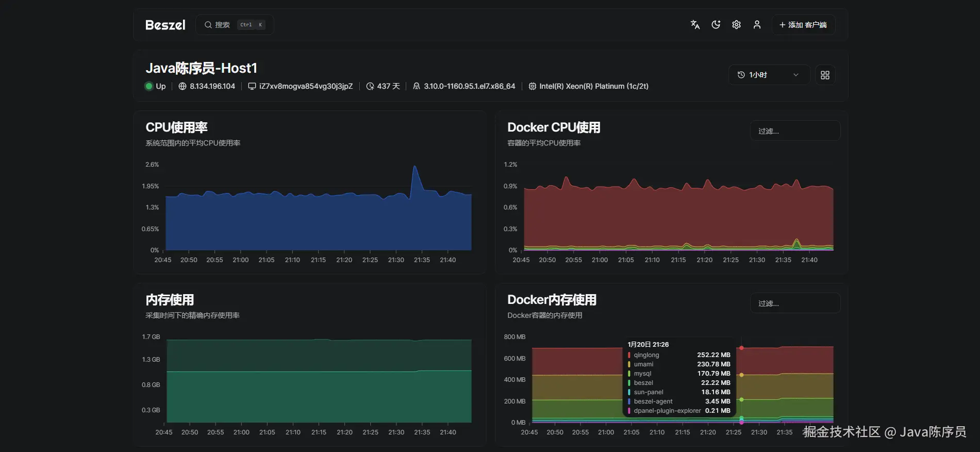Focus Docker CPU 过滤 filter field
980x452 pixels.
pyautogui.click(x=795, y=131)
